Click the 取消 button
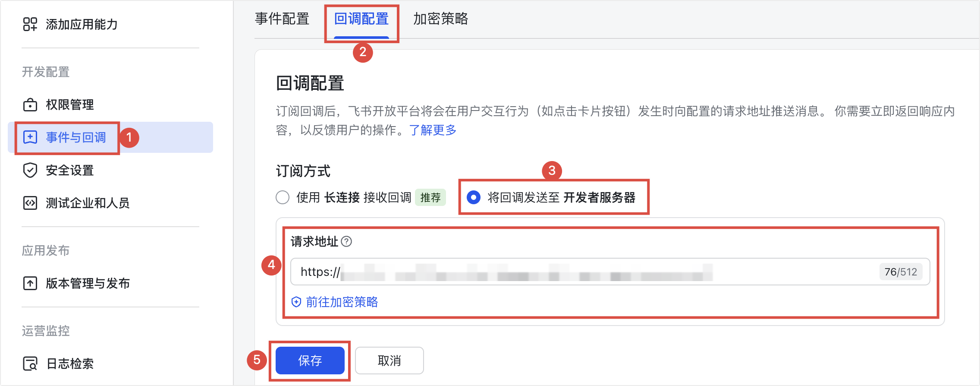 pos(389,361)
